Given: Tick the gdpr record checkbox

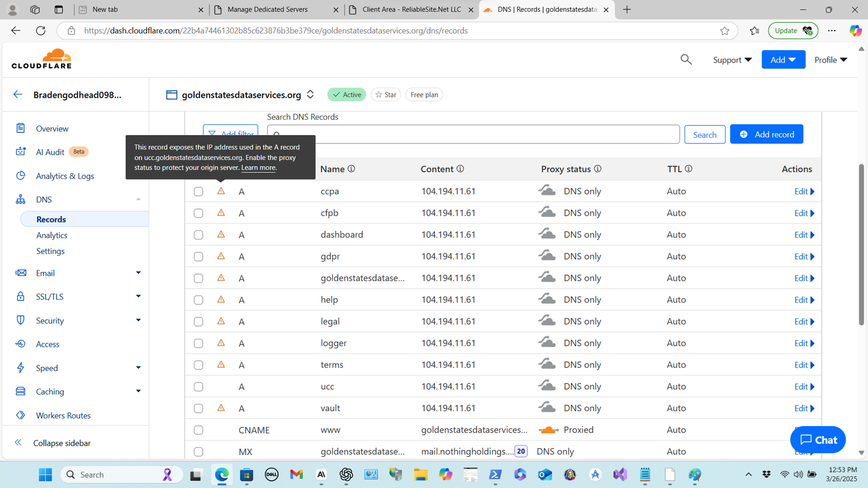Looking at the screenshot, I should click(198, 256).
